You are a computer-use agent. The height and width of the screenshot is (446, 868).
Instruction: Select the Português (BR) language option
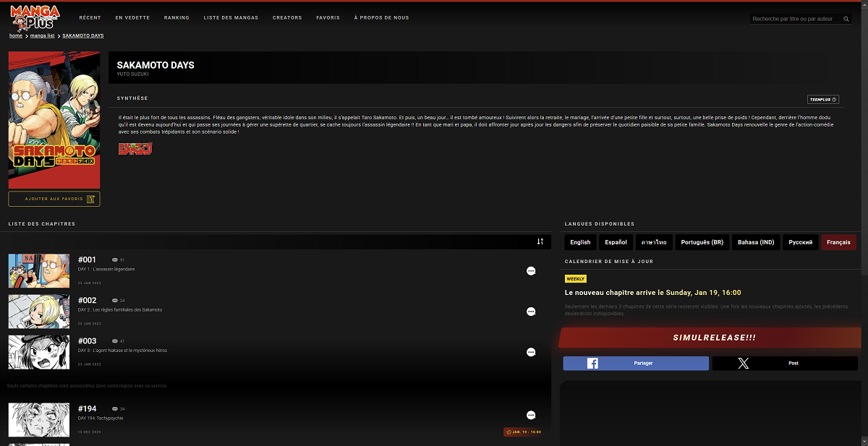702,242
